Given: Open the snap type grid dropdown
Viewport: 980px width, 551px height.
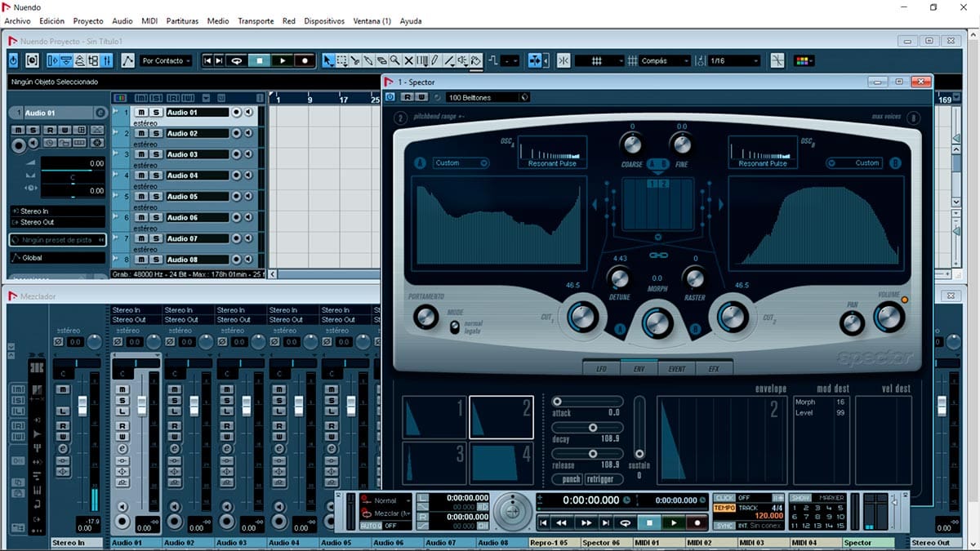Looking at the screenshot, I should click(599, 60).
